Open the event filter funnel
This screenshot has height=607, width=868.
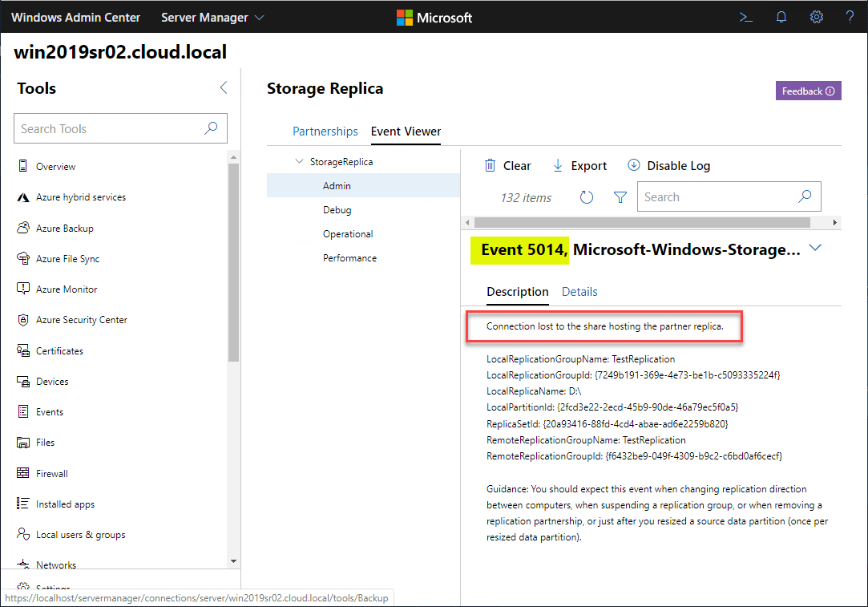coord(620,197)
